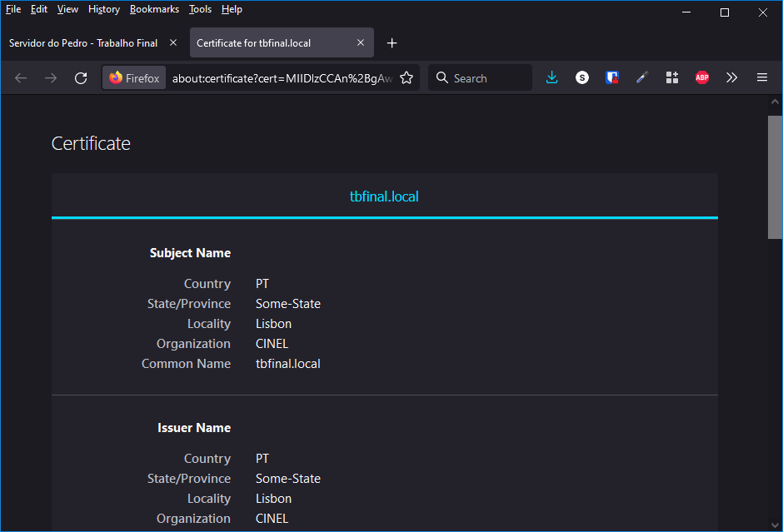Click the round S extension icon

click(582, 77)
